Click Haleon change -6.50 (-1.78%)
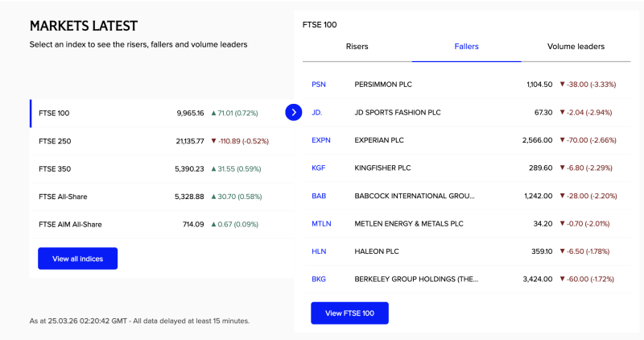This screenshot has width=644, height=340. pyautogui.click(x=584, y=251)
